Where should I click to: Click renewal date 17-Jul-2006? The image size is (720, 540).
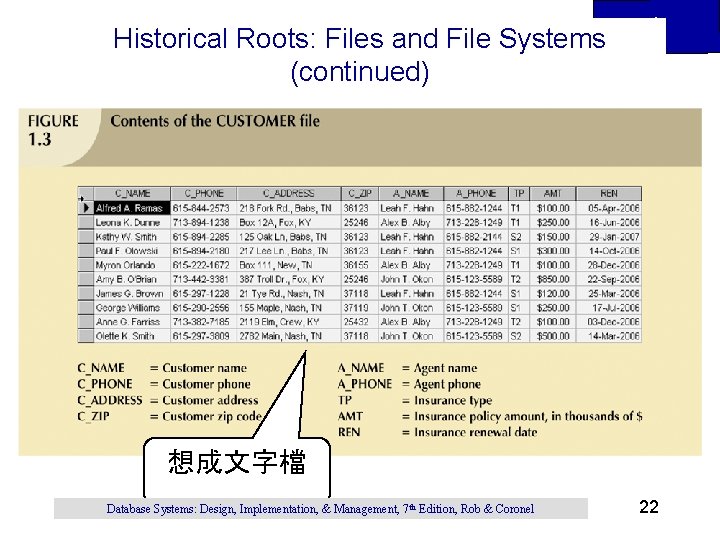pos(615,308)
